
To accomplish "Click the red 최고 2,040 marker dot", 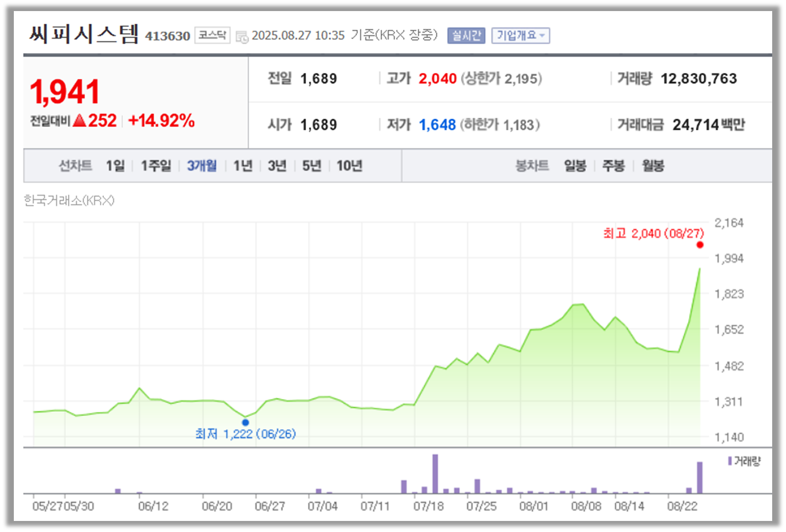I will click(x=700, y=245).
